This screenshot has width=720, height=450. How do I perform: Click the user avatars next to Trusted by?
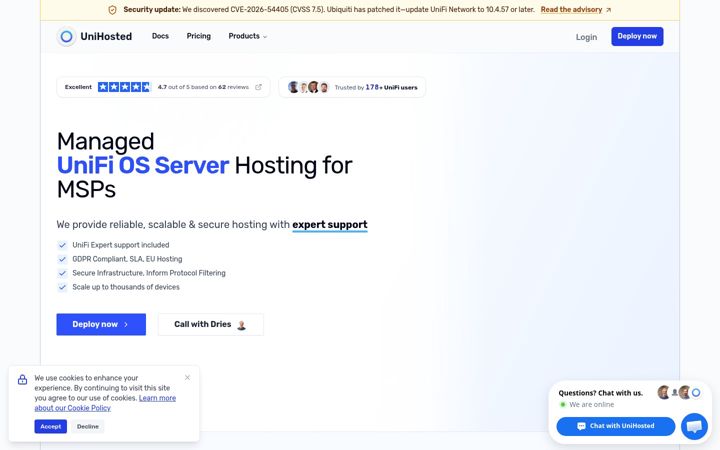tap(309, 87)
